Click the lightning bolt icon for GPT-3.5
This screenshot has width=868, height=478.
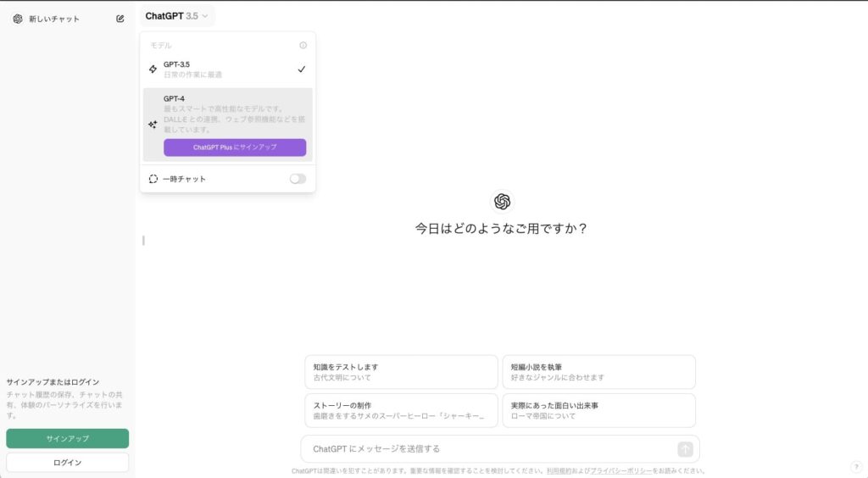click(x=153, y=69)
